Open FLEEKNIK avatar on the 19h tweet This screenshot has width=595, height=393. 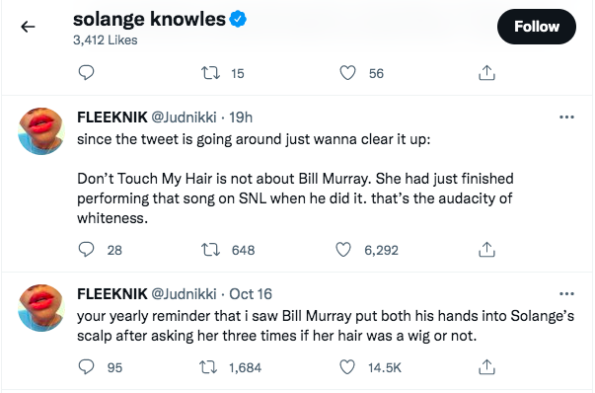41,131
